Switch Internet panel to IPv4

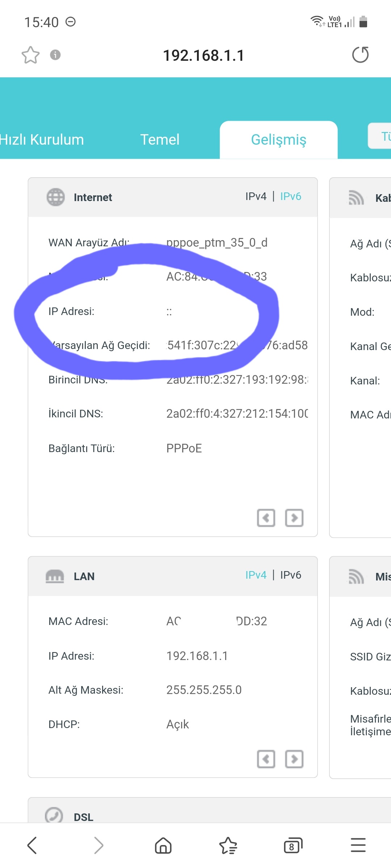pyautogui.click(x=256, y=196)
